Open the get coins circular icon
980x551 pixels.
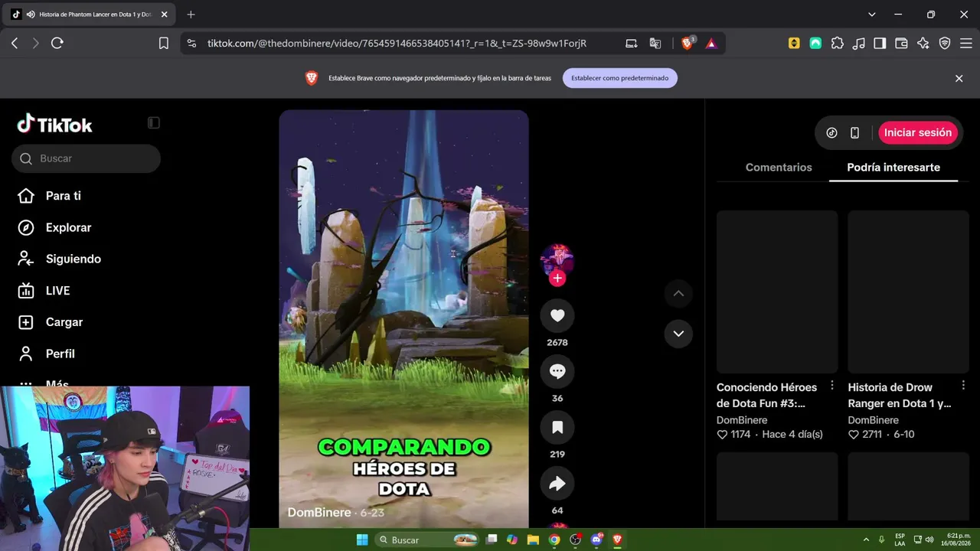[831, 132]
